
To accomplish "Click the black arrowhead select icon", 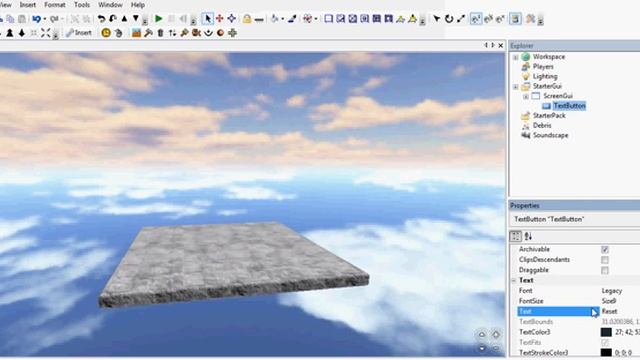I will coord(437,18).
